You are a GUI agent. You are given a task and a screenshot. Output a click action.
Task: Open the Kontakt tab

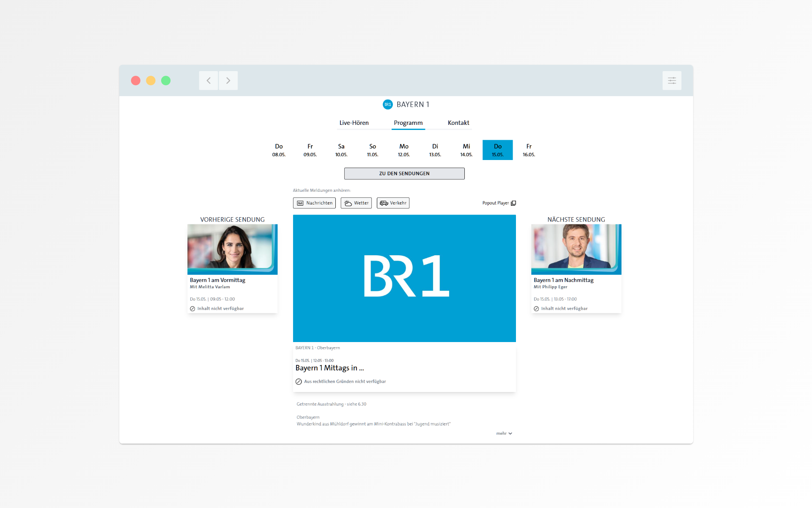coord(458,123)
